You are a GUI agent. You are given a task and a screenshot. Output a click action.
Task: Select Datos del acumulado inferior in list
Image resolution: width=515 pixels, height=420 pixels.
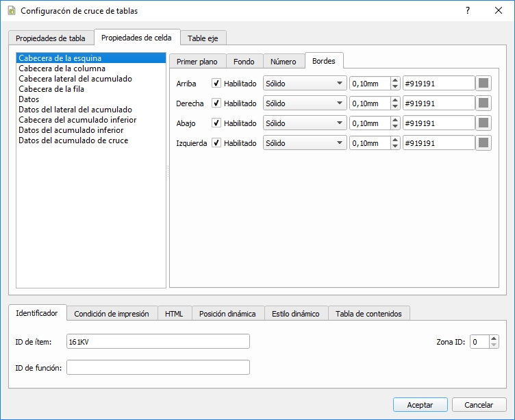[x=71, y=130]
